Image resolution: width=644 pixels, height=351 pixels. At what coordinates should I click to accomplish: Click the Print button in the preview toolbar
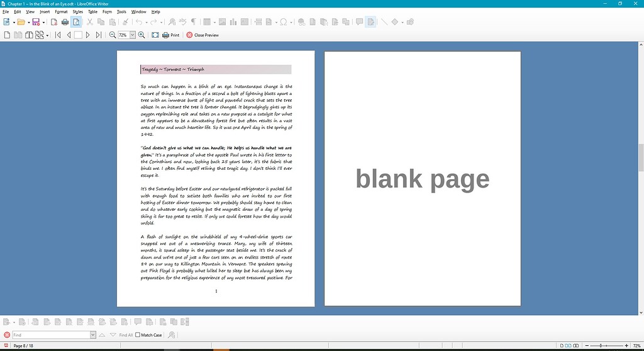(x=170, y=35)
